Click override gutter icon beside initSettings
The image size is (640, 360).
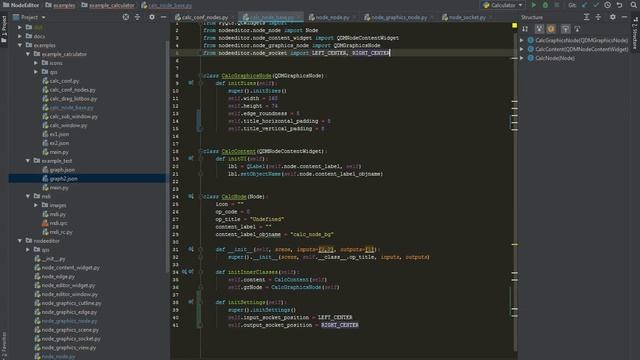191,302
